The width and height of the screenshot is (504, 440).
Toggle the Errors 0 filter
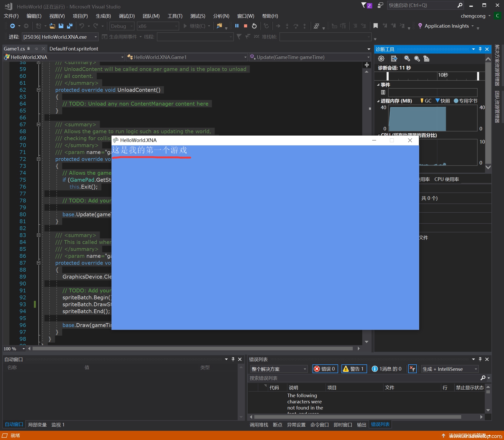[325, 369]
